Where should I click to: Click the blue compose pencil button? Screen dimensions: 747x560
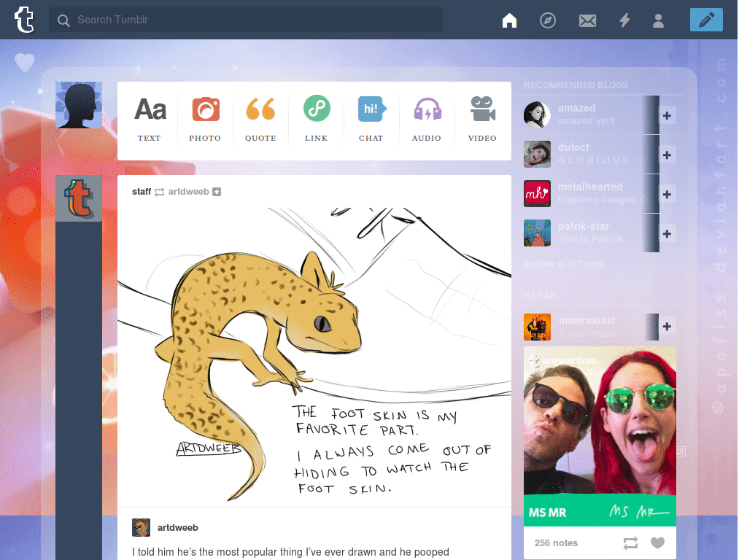(706, 20)
